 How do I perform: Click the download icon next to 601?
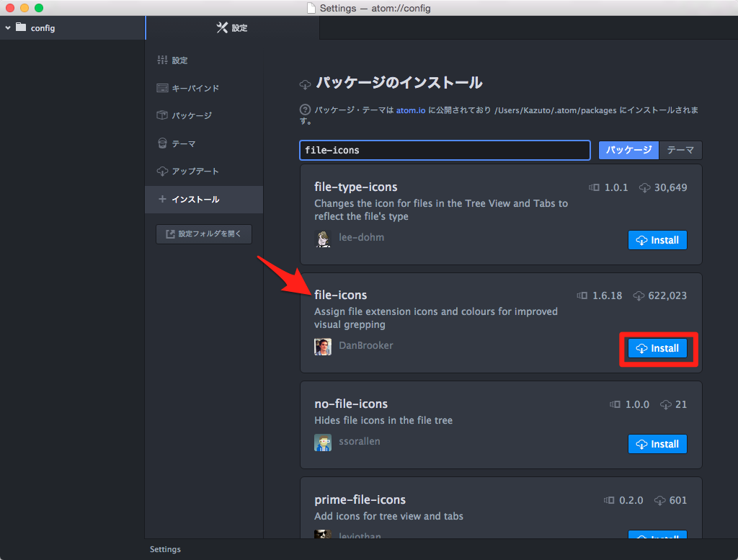click(x=660, y=500)
